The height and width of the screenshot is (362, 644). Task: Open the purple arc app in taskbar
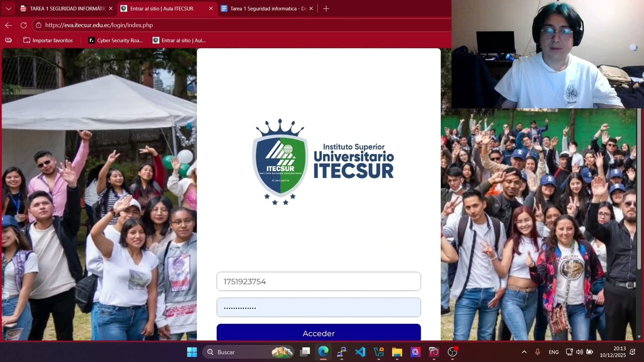pos(416,352)
